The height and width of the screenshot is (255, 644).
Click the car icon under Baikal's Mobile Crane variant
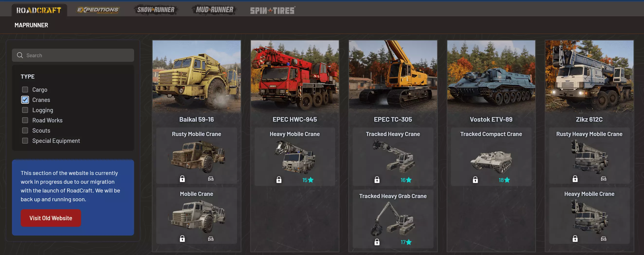pos(211,238)
